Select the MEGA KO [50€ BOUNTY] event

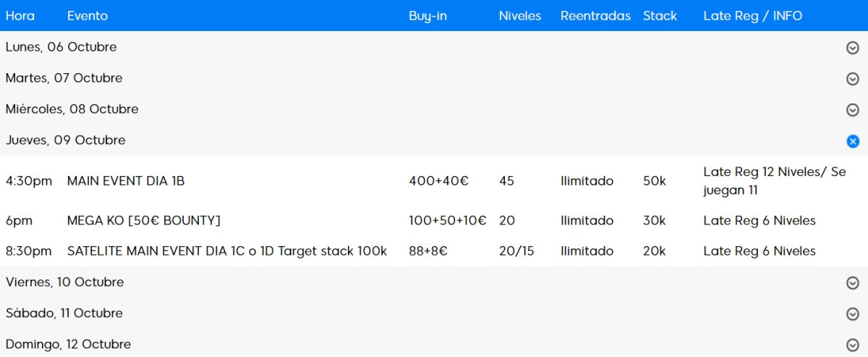tap(144, 221)
